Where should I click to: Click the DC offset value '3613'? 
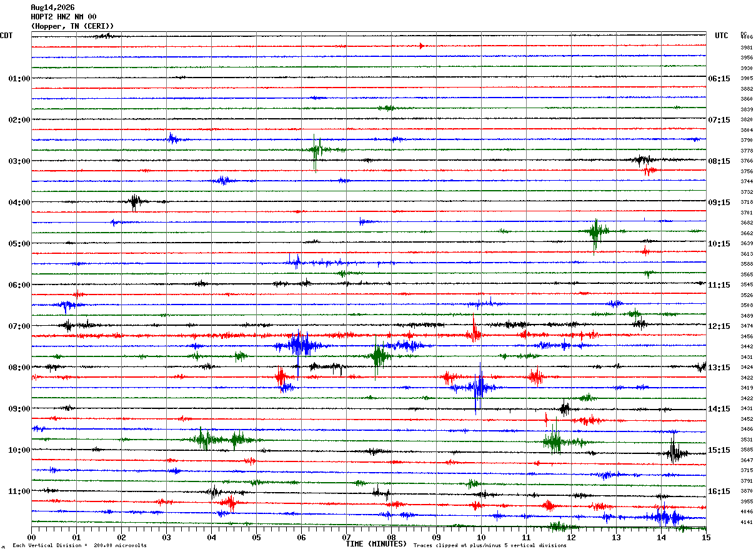pos(747,254)
